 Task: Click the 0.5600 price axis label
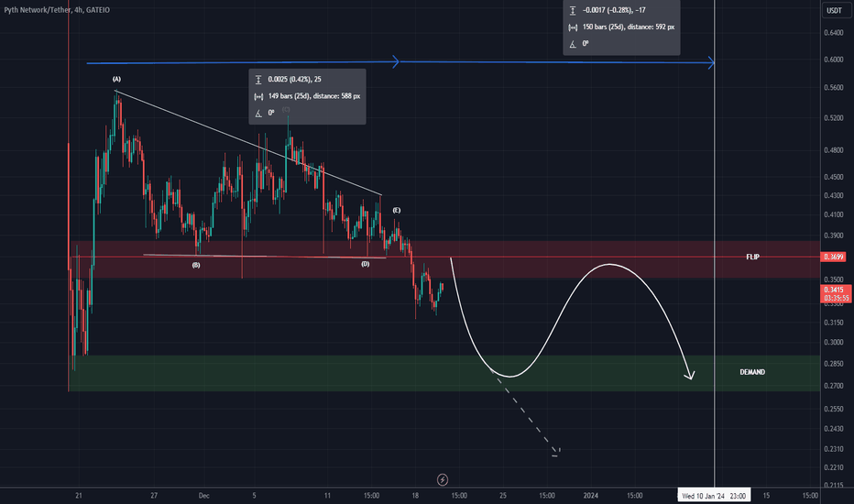(x=833, y=87)
